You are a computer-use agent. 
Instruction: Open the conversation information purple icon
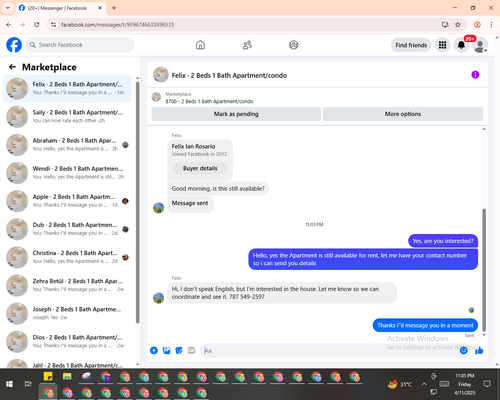(475, 75)
